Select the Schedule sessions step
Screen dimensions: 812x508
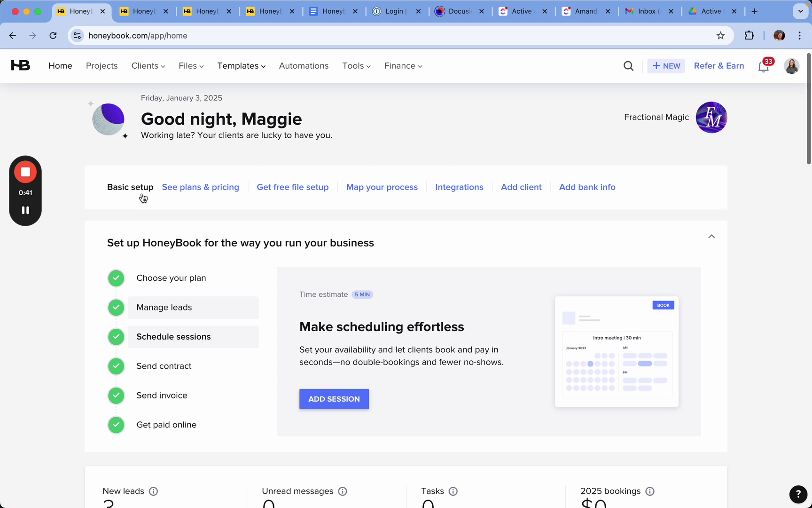pos(193,337)
